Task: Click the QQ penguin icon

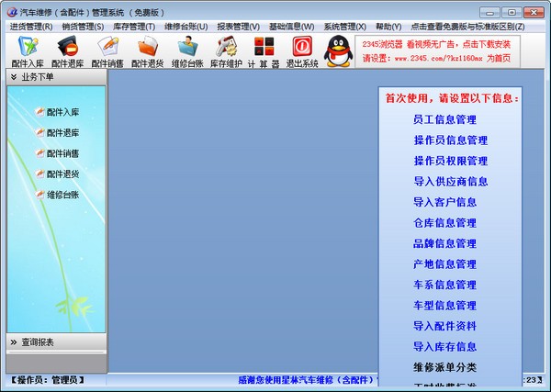Action: coord(338,50)
